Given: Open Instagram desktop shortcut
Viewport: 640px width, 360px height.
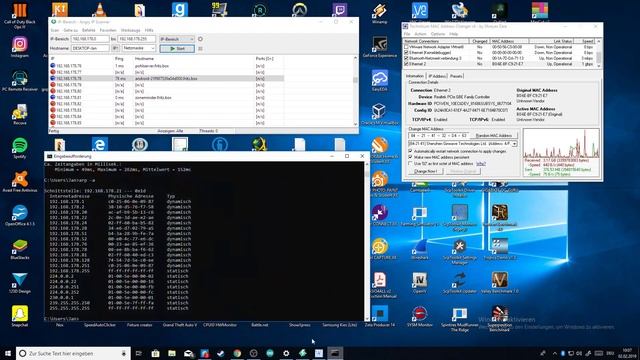Looking at the screenshot, I should (20, 46).
